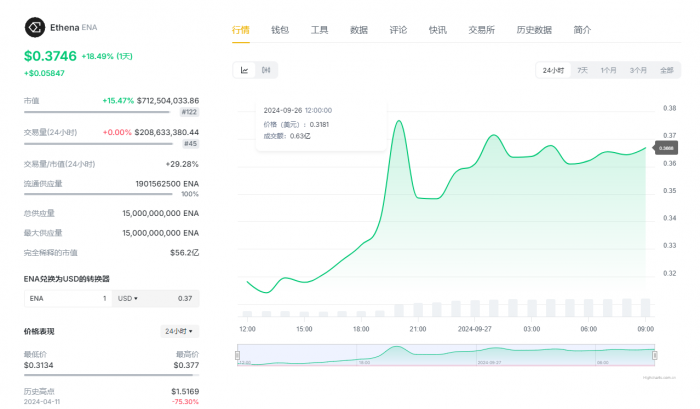The width and height of the screenshot is (700, 409).
Task: Go to the 数据 tab
Action: coord(358,30)
